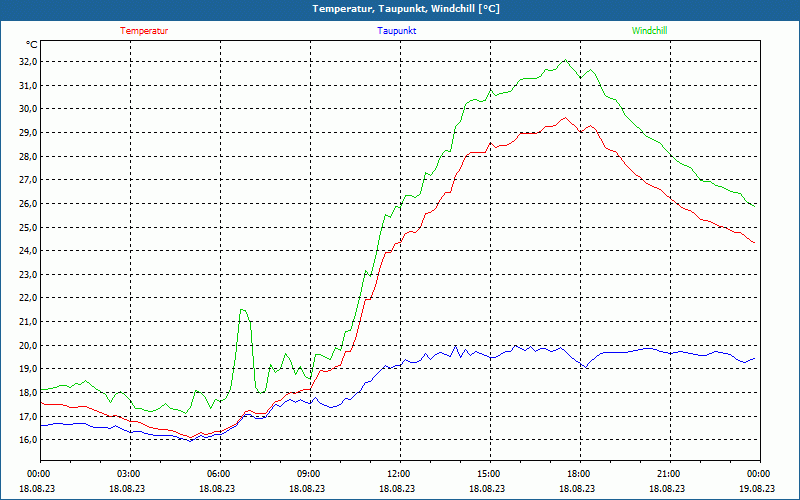This screenshot has height=500, width=800.
Task: Click the green Windchill legend label
Action: [x=649, y=31]
